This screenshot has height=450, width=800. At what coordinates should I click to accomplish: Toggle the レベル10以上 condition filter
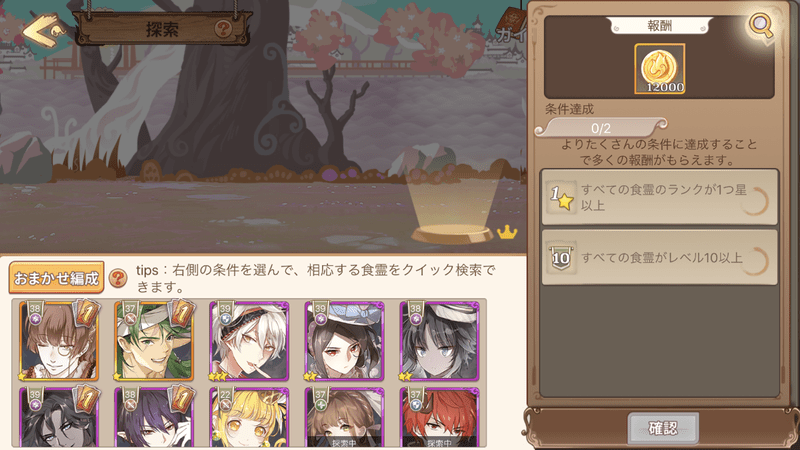[x=659, y=258]
